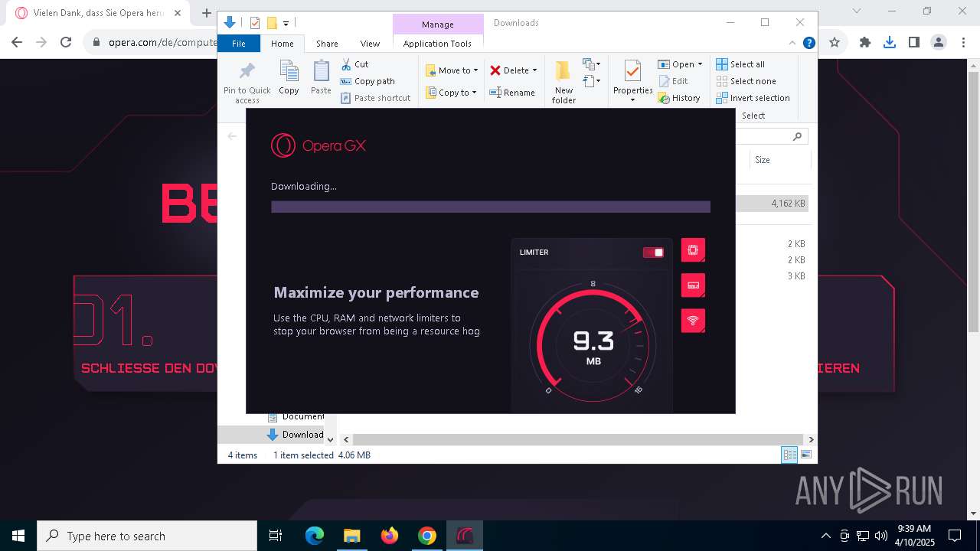Click the Chrome address bar
The width and height of the screenshot is (980, 551).
[x=150, y=43]
